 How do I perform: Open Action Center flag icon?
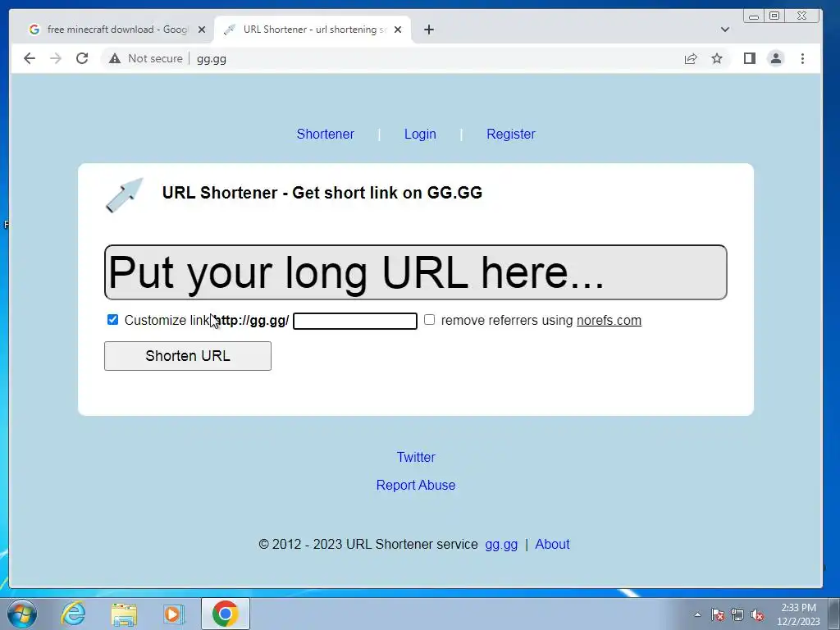[x=717, y=615]
